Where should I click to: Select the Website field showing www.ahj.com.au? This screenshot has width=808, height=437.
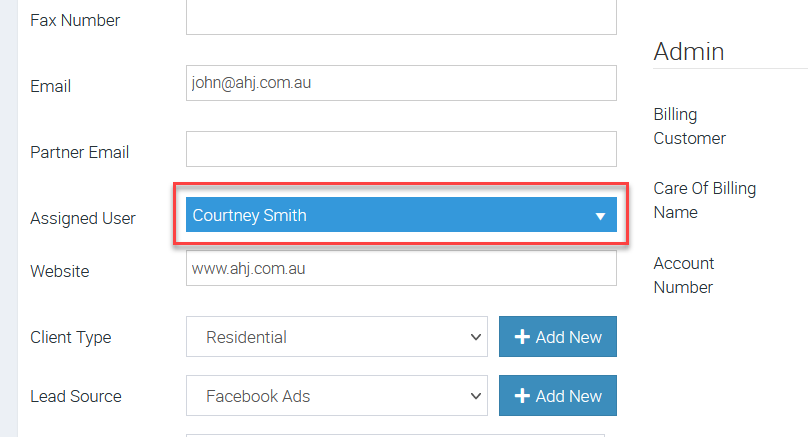[x=401, y=268]
